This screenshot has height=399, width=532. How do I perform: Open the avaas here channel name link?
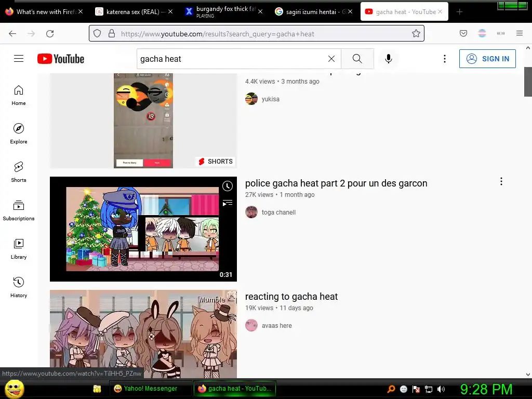coord(276,326)
